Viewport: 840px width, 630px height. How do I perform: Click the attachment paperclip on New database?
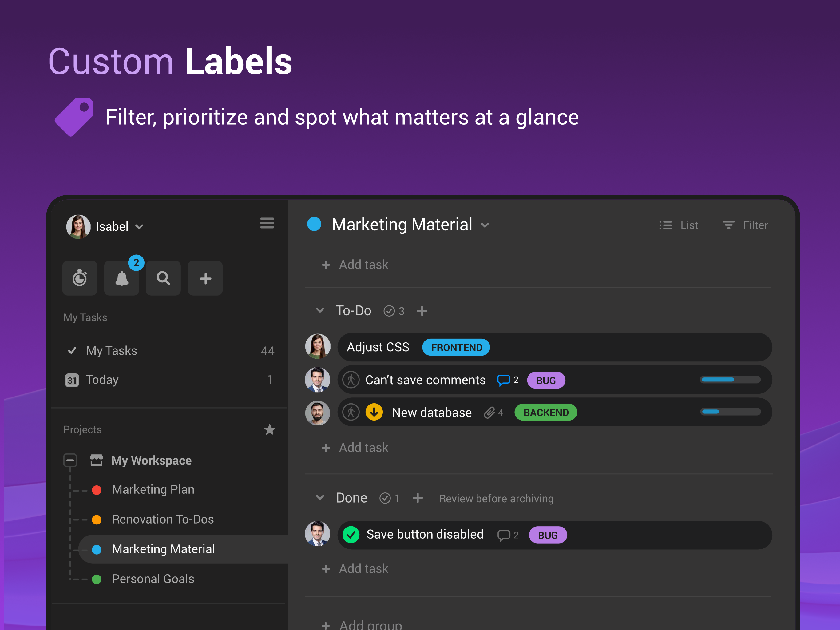(489, 413)
